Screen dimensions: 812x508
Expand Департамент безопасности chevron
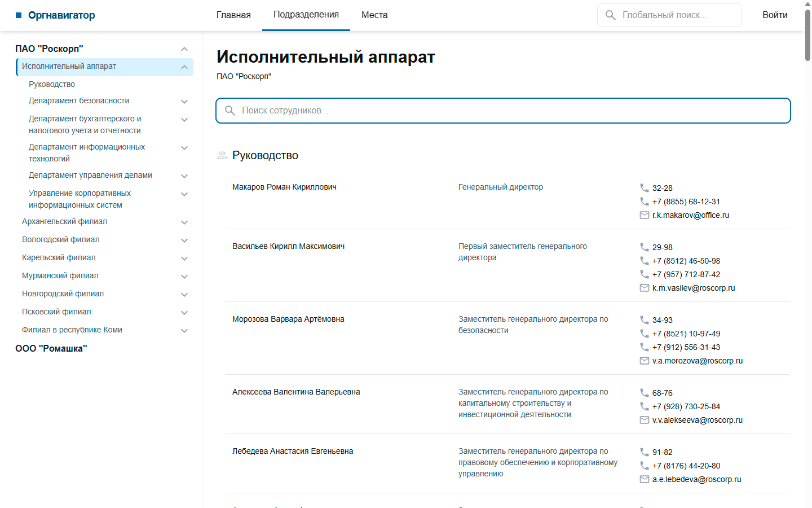(x=184, y=102)
